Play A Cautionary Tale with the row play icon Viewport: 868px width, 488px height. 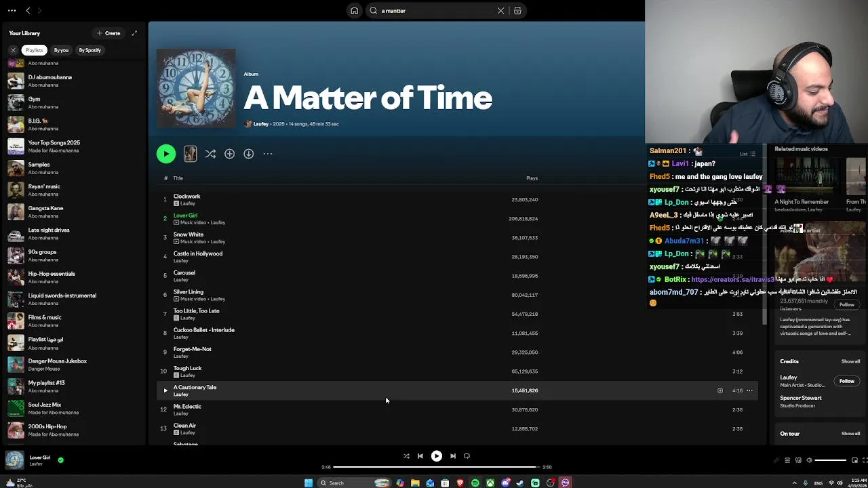click(x=165, y=390)
